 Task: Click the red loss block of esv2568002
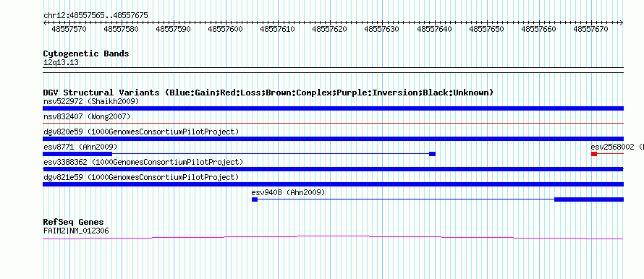click(594, 154)
